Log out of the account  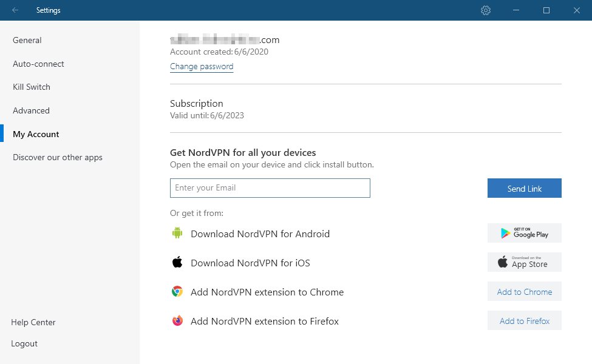coord(24,343)
